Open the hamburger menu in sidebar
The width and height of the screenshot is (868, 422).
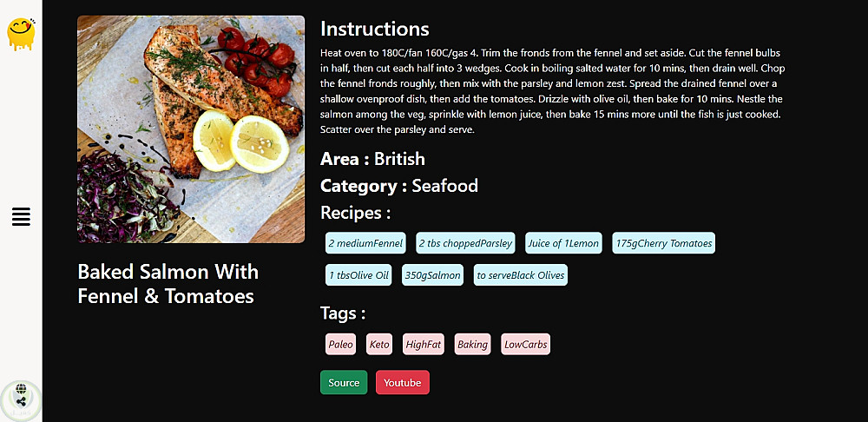coord(21,217)
